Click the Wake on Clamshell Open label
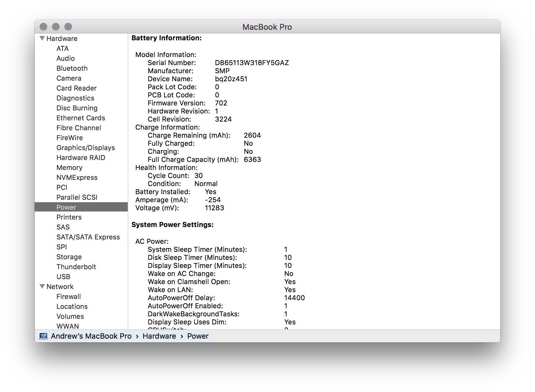 (189, 282)
